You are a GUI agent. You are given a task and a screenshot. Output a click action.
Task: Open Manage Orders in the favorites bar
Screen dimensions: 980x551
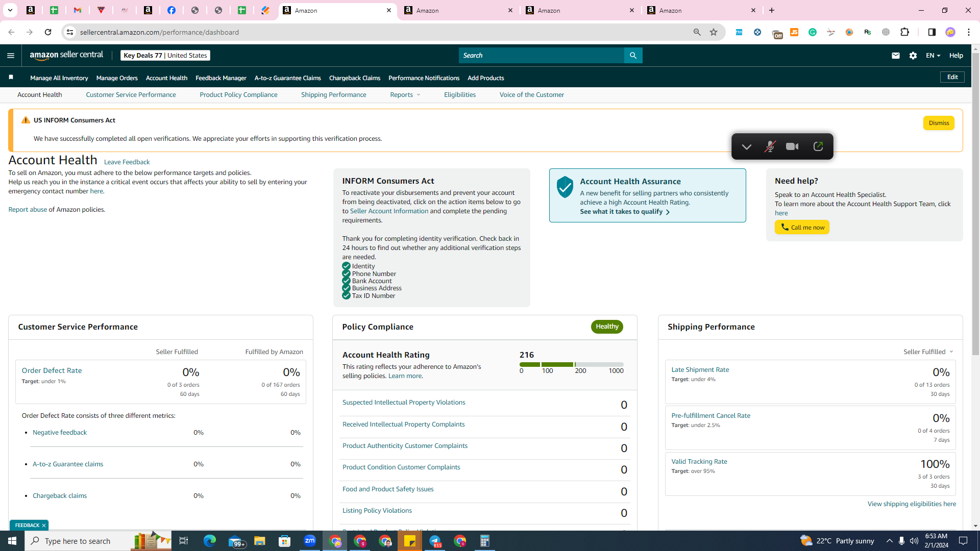click(117, 78)
